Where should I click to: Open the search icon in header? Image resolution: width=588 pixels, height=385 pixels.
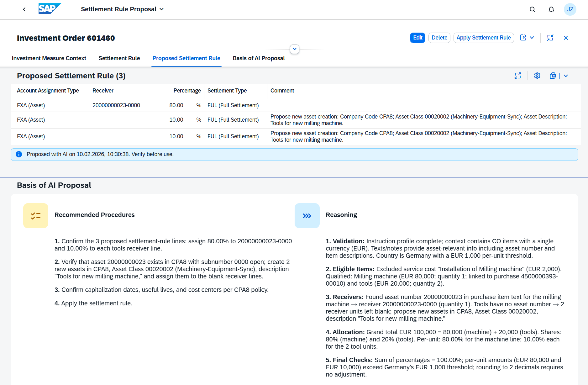532,9
